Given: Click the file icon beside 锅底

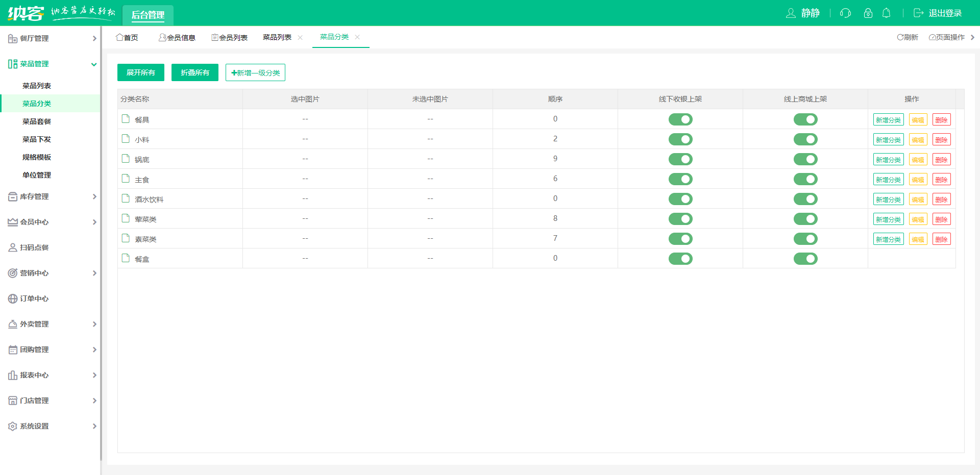Looking at the screenshot, I should [126, 159].
